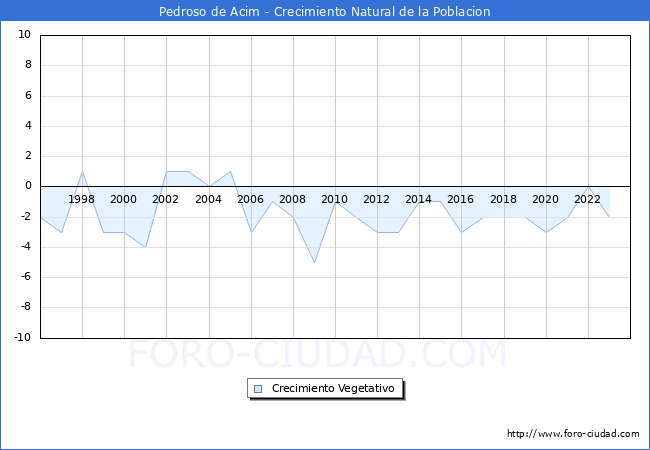650x450 pixels.
Task: Click the x-axis label 2008
Action: pos(292,199)
